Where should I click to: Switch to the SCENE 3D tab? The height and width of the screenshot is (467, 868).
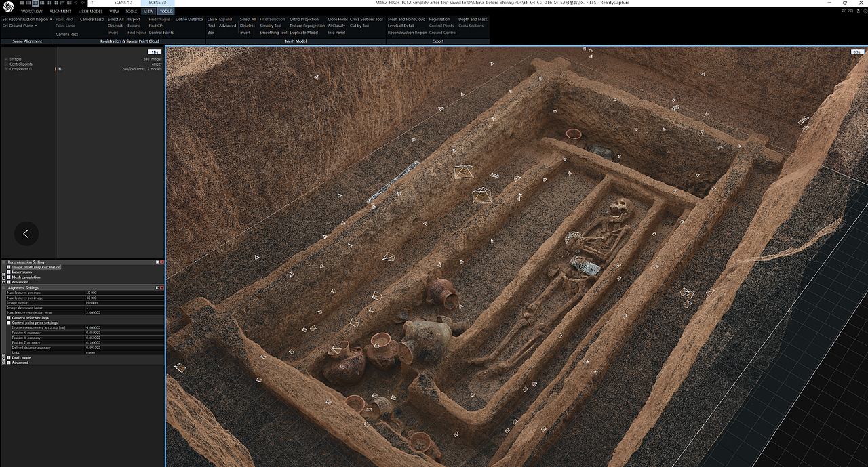click(157, 3)
